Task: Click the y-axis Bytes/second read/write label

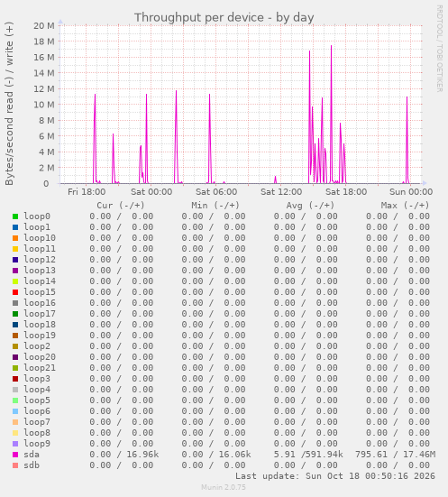Action: pos(9,104)
